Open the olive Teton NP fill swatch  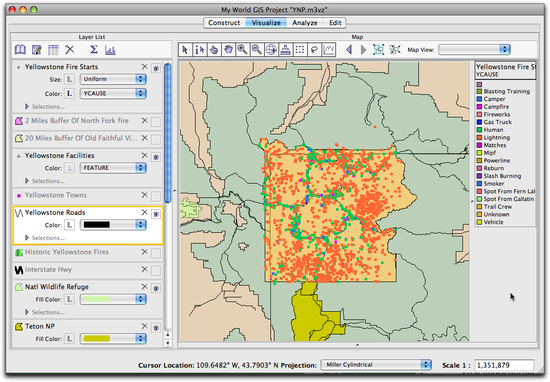coord(113,338)
